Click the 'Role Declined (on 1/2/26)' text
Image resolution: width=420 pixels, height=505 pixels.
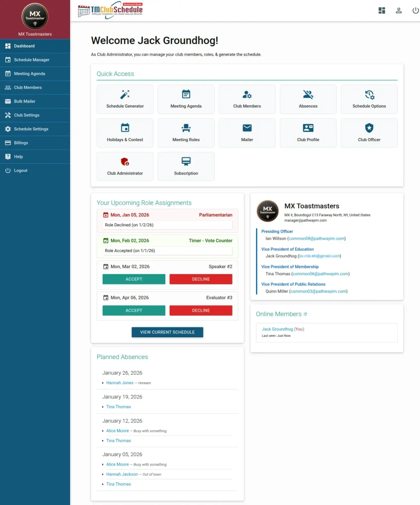129,225
